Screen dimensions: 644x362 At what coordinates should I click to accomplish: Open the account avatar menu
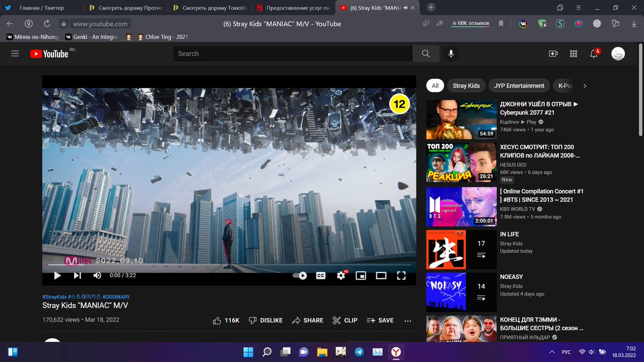[618, 54]
